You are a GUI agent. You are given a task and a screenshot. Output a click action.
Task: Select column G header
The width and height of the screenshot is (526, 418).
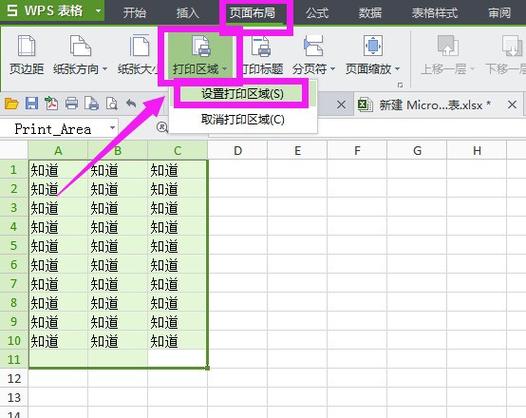417,151
